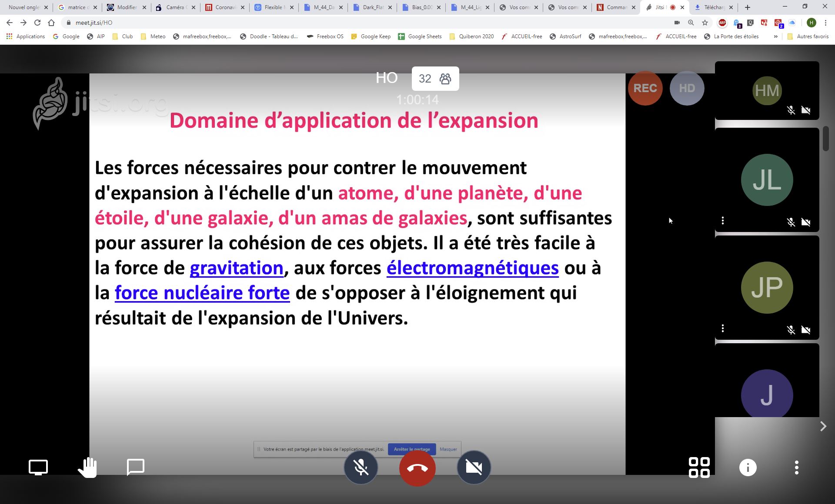Reload the meet.jit.si page
Image resolution: width=835 pixels, height=504 pixels.
click(37, 23)
